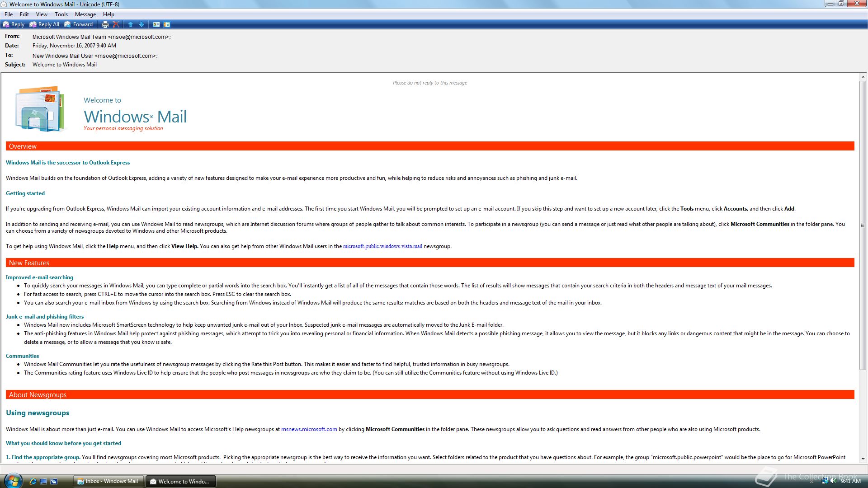868x488 pixels.
Task: Click Switch between windows Quick Launch icon
Action: 54,481
